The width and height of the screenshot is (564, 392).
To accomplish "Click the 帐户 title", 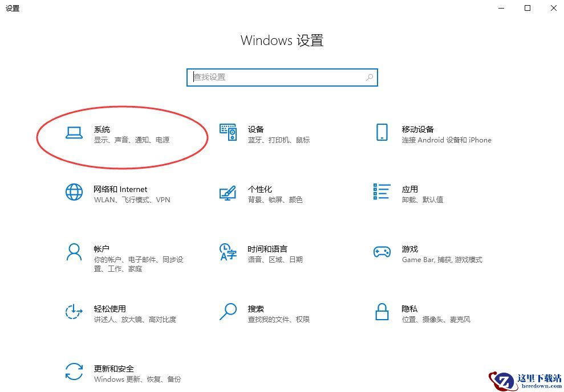I will tap(102, 248).
